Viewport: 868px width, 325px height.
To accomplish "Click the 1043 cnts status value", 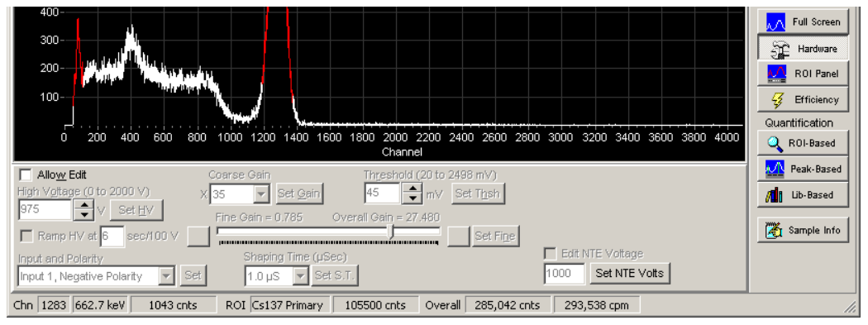I will point(174,305).
